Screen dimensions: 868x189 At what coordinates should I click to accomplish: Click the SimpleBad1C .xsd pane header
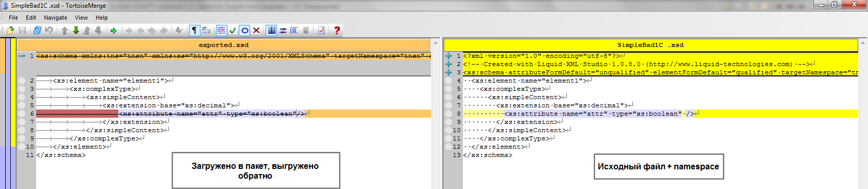(x=650, y=45)
